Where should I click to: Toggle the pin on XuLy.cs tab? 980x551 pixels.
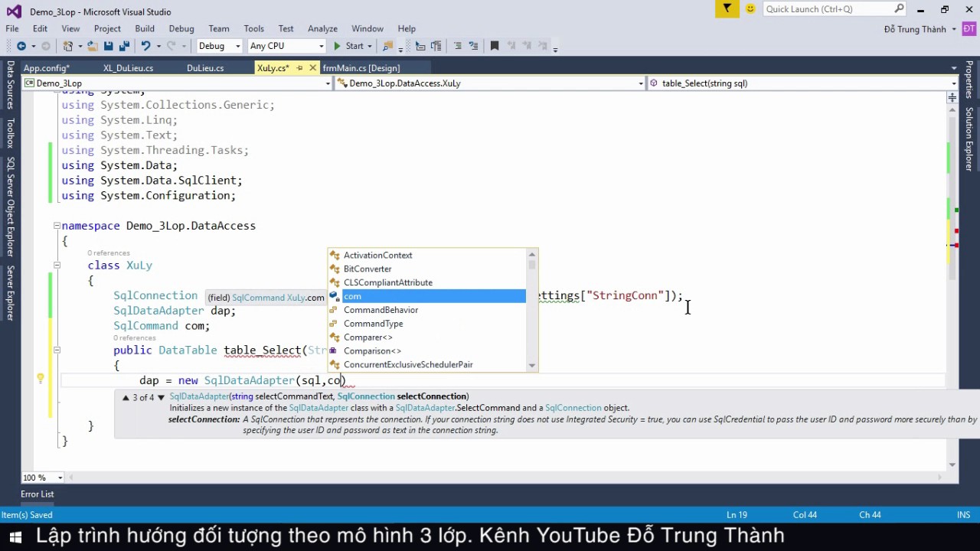[299, 68]
